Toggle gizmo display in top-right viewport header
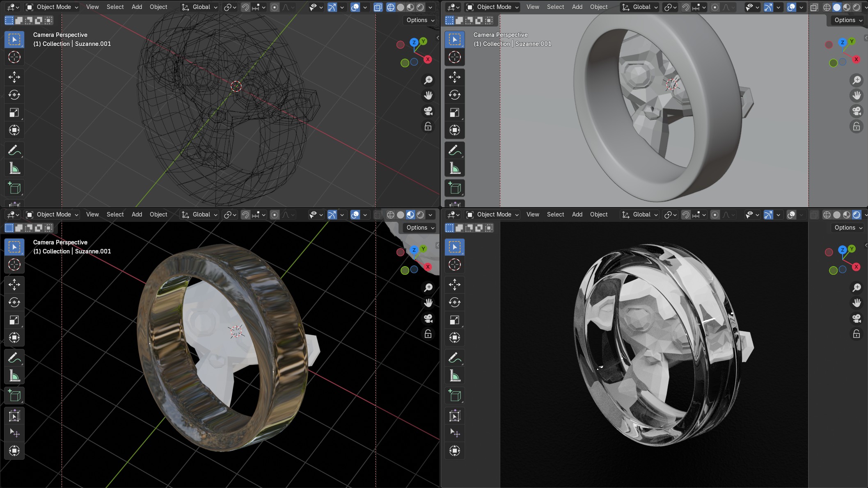Viewport: 868px width, 488px height. click(769, 7)
